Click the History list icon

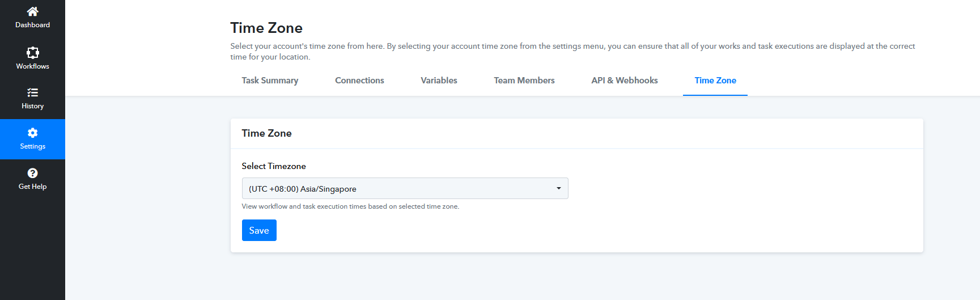pos(32,92)
